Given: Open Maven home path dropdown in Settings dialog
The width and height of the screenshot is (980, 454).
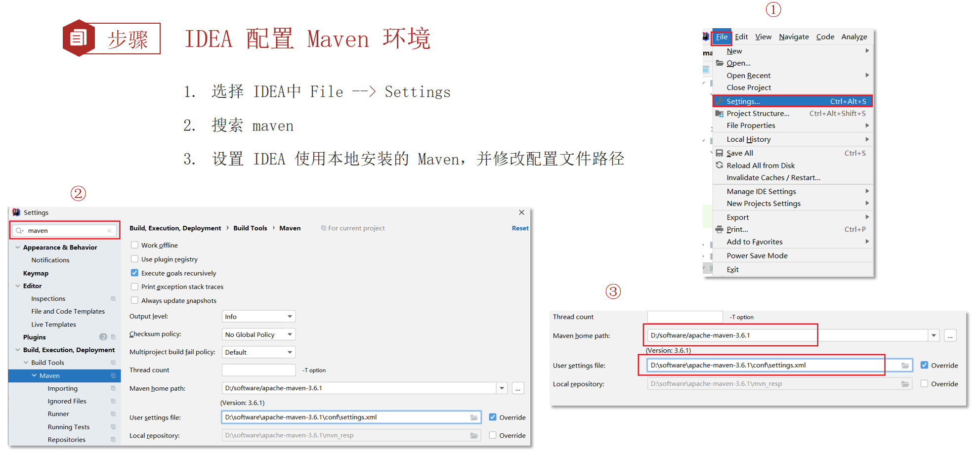Looking at the screenshot, I should pyautogui.click(x=502, y=388).
